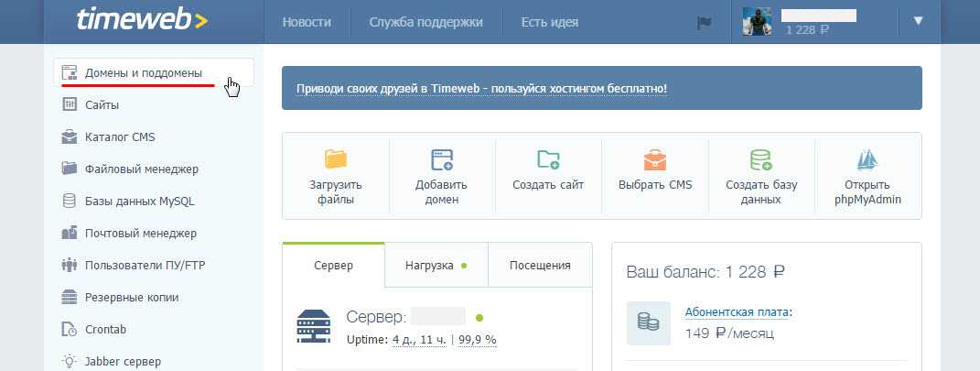Expand the account dropdown arrow

[918, 21]
